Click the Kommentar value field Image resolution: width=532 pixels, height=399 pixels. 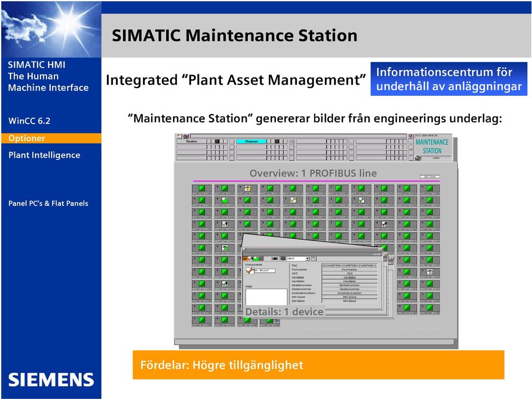[x=350, y=269]
